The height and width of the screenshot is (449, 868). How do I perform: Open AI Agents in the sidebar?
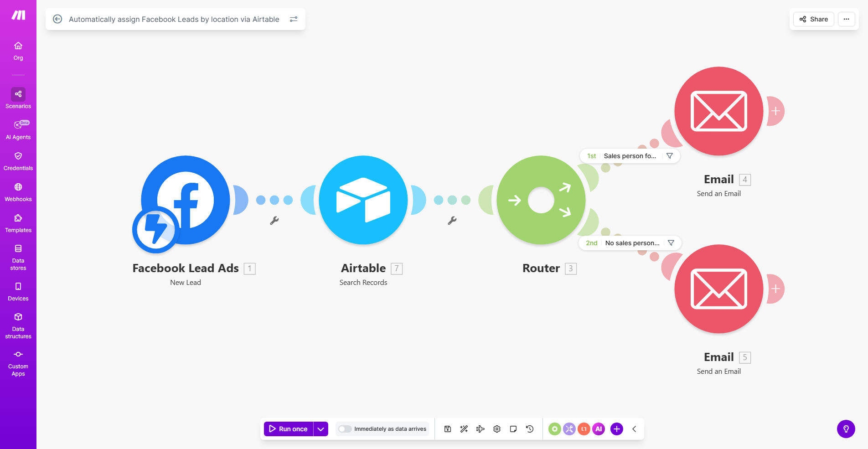pos(18,130)
